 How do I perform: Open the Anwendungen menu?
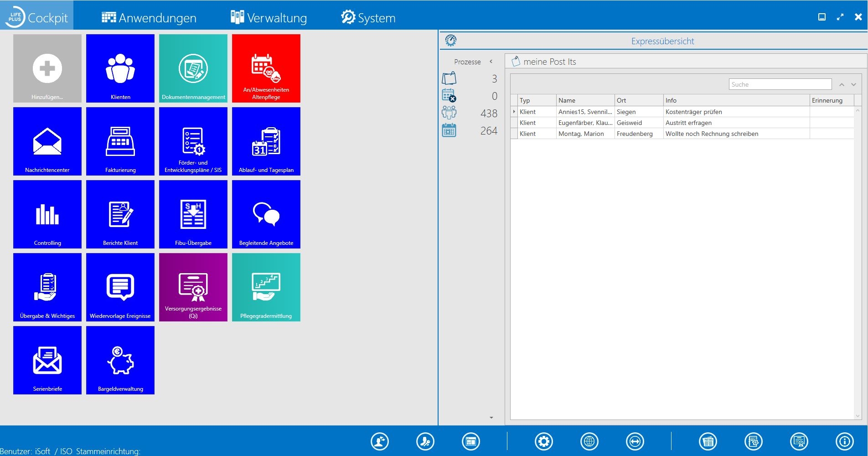pos(149,18)
